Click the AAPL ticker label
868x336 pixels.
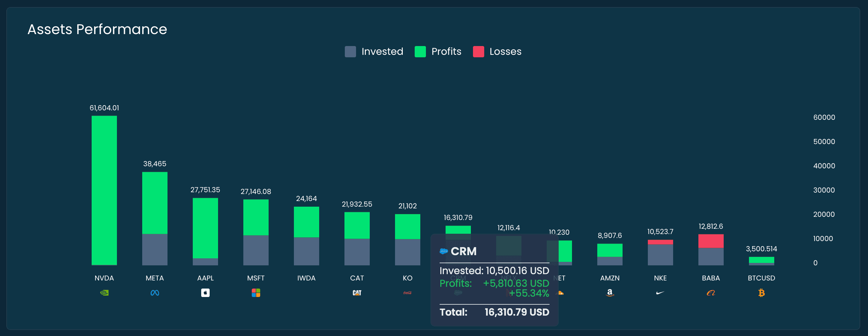pos(205,278)
